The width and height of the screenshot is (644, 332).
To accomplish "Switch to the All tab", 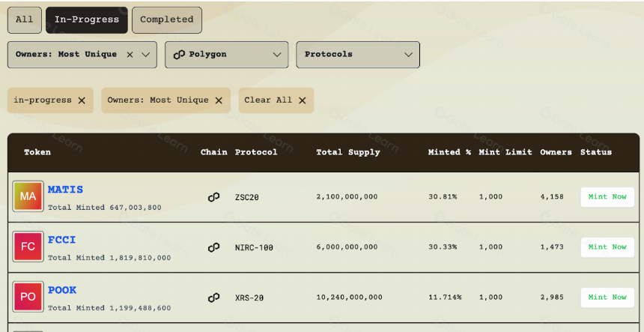I will click(25, 19).
